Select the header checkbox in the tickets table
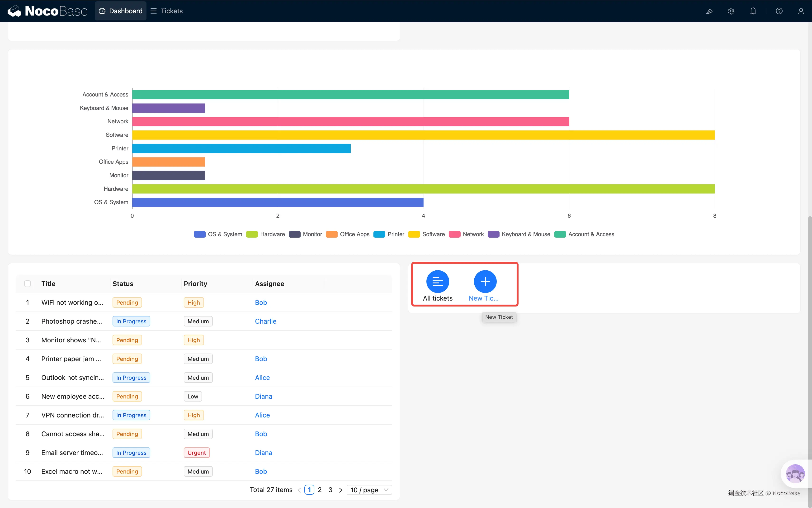Screen dimensions: 812x508 pos(27,283)
